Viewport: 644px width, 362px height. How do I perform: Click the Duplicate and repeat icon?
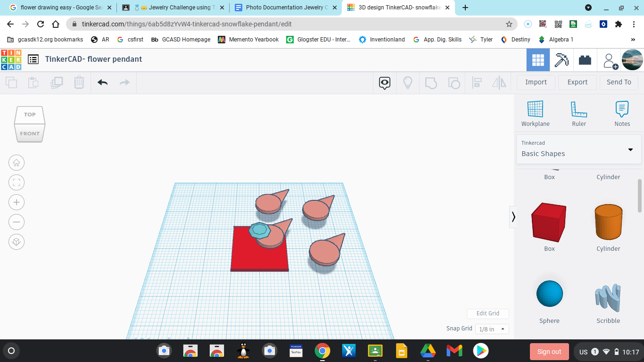(57, 82)
